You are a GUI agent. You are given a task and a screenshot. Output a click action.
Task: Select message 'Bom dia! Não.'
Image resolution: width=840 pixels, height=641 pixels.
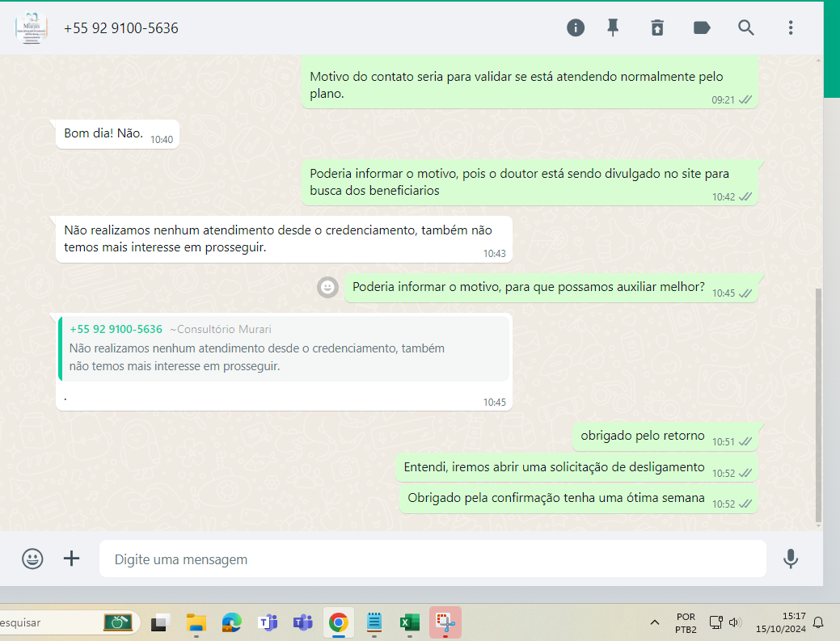[117, 134]
